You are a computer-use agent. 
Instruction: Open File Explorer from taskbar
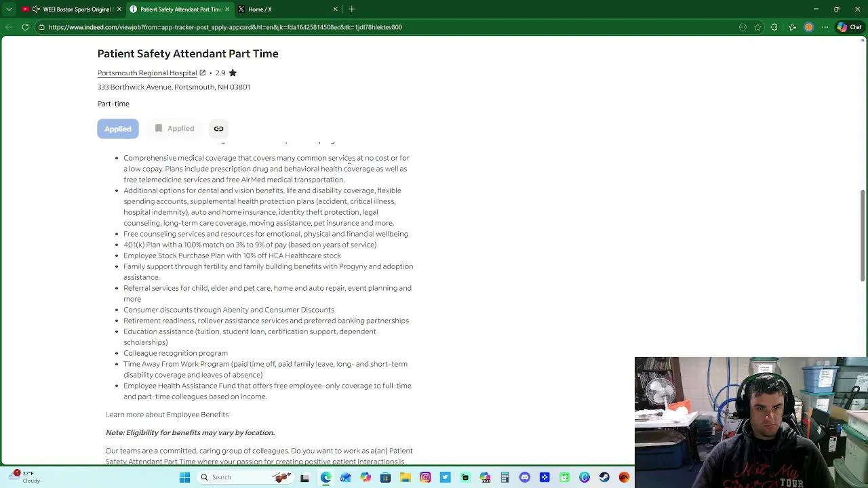point(406,477)
